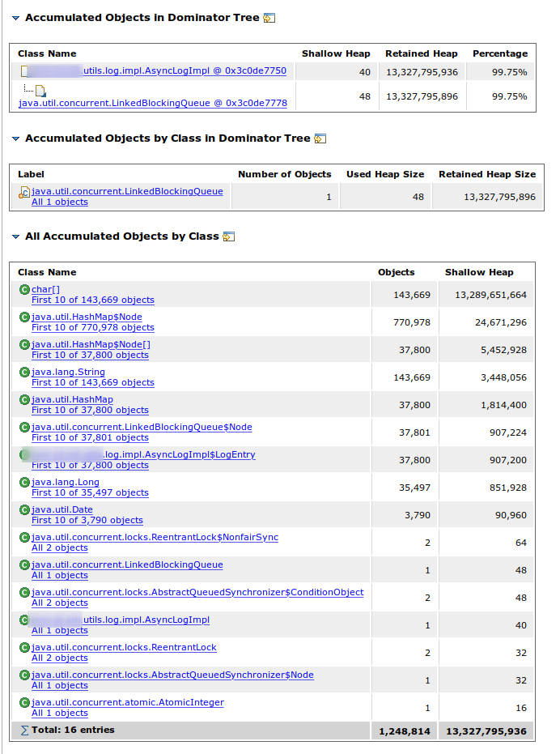
Task: Open First 10 of 37,800 objects under HashMap$Node[]
Action: point(90,355)
